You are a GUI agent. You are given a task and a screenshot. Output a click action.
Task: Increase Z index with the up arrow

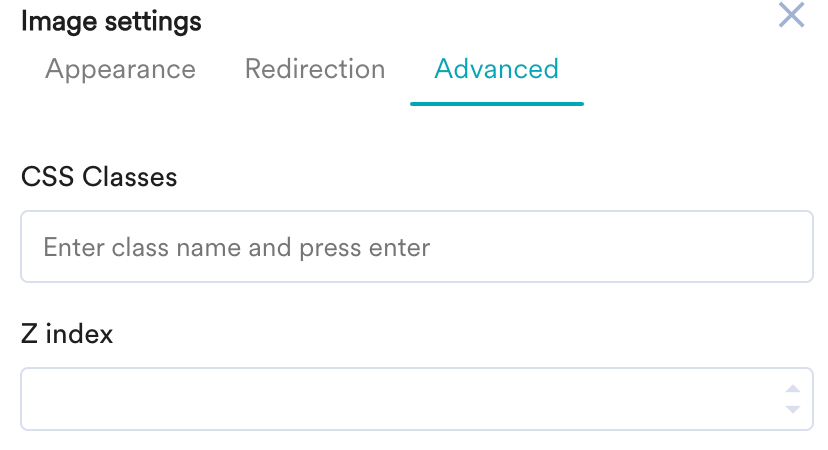coord(792,389)
